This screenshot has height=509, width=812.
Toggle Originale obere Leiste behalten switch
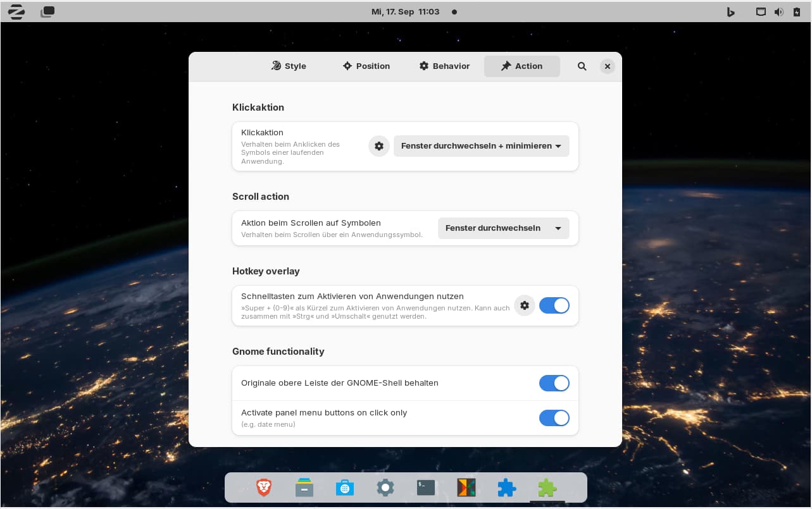(554, 383)
